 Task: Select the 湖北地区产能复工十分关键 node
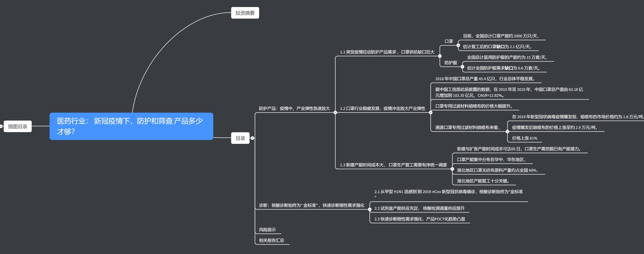483,181
